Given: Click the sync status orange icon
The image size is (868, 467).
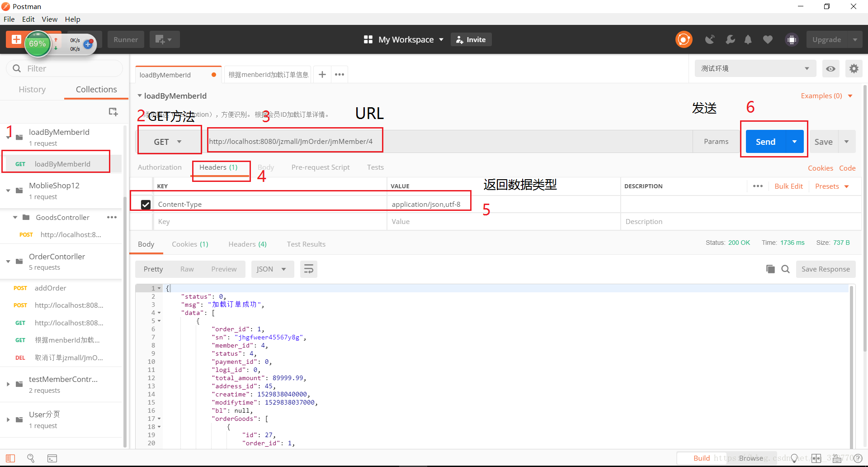Looking at the screenshot, I should click(x=684, y=39).
